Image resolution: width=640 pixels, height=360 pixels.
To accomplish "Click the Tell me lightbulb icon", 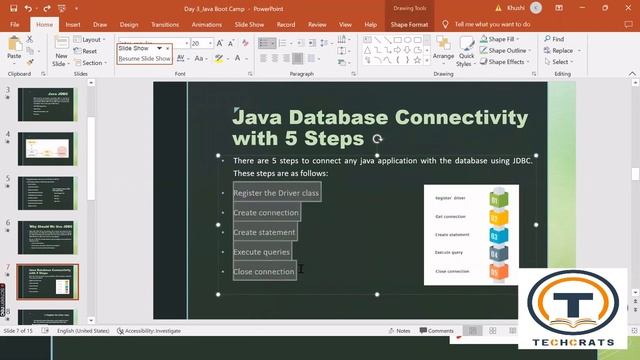I will 445,24.
